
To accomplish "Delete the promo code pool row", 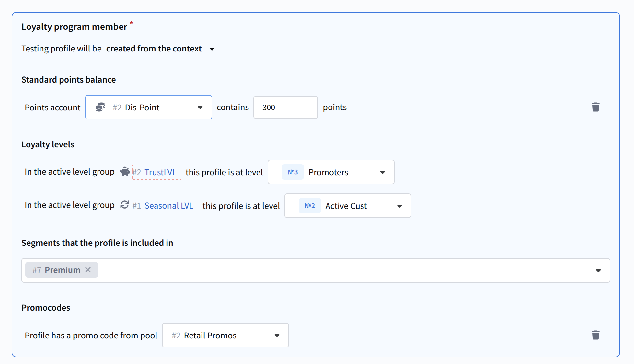I will point(595,335).
